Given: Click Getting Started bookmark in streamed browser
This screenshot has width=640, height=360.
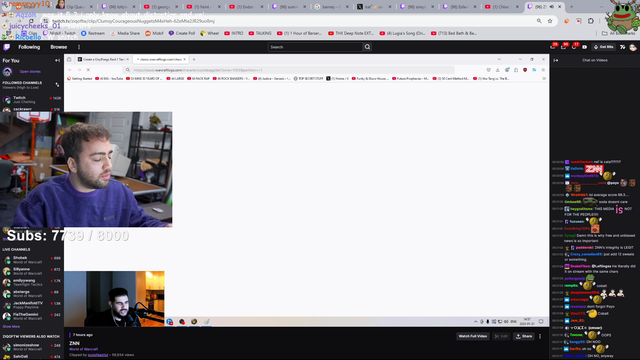Looking at the screenshot, I should [x=80, y=78].
